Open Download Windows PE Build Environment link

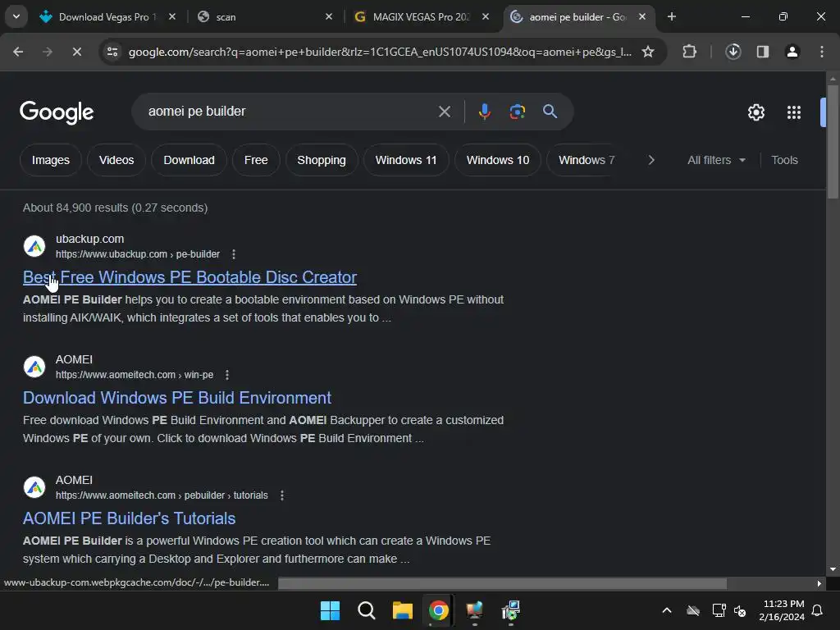(x=177, y=398)
